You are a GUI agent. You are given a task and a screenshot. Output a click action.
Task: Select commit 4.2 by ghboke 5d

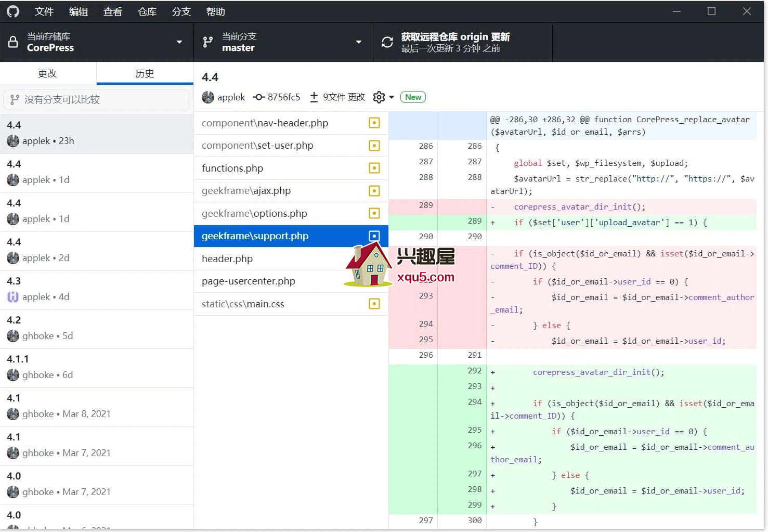click(x=97, y=329)
